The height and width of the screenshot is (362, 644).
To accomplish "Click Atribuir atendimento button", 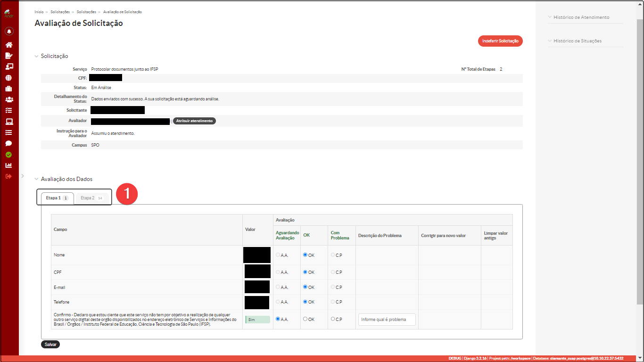I will 194,121.
